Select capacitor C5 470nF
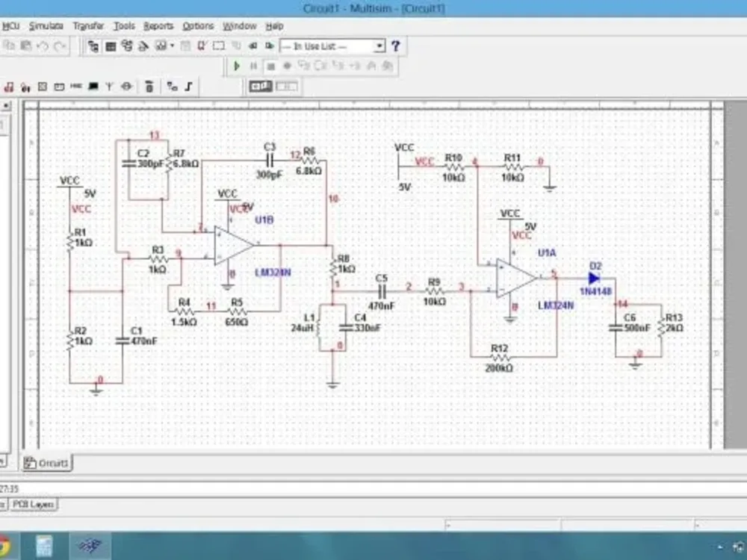 coord(382,291)
